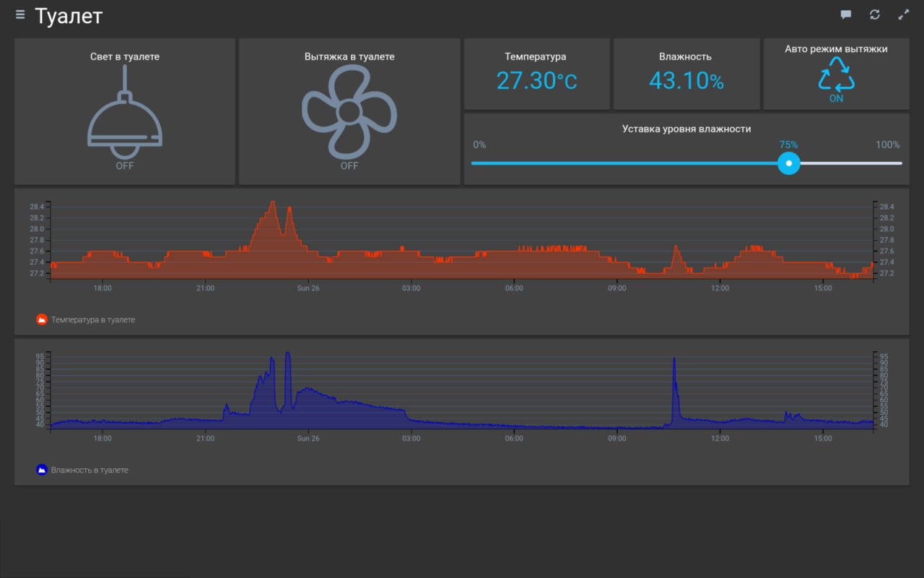
Task: Open the chat speech-bubble icon
Action: (846, 14)
